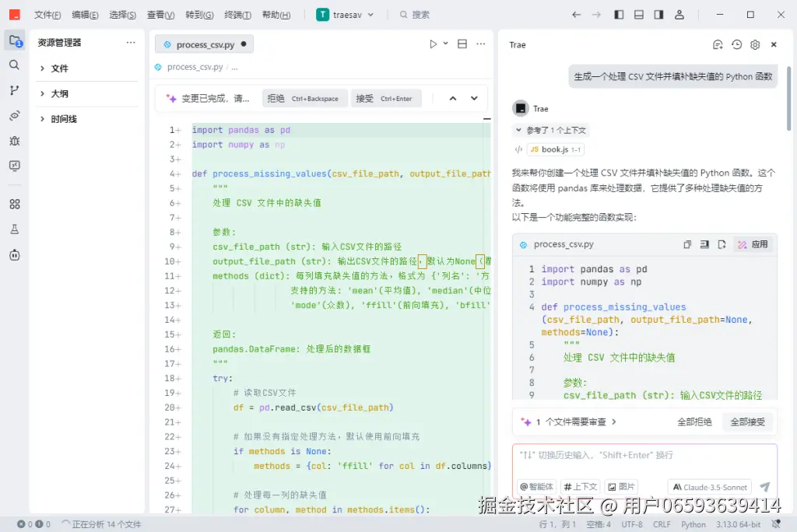Go to next change arrow
The height and width of the screenshot is (532, 797).
(x=474, y=99)
